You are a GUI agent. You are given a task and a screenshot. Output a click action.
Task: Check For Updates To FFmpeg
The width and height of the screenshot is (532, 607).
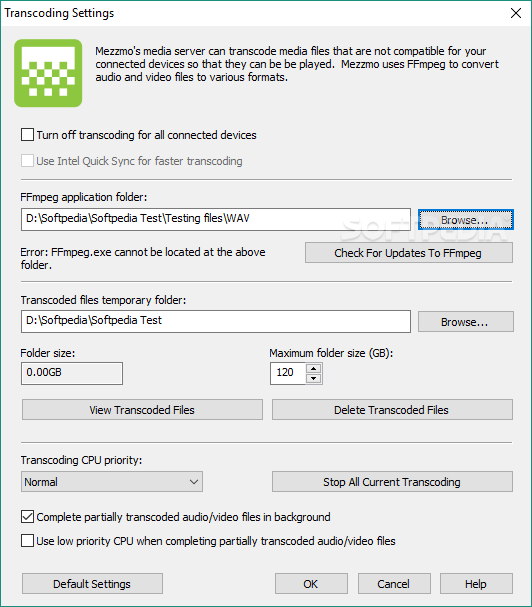409,253
